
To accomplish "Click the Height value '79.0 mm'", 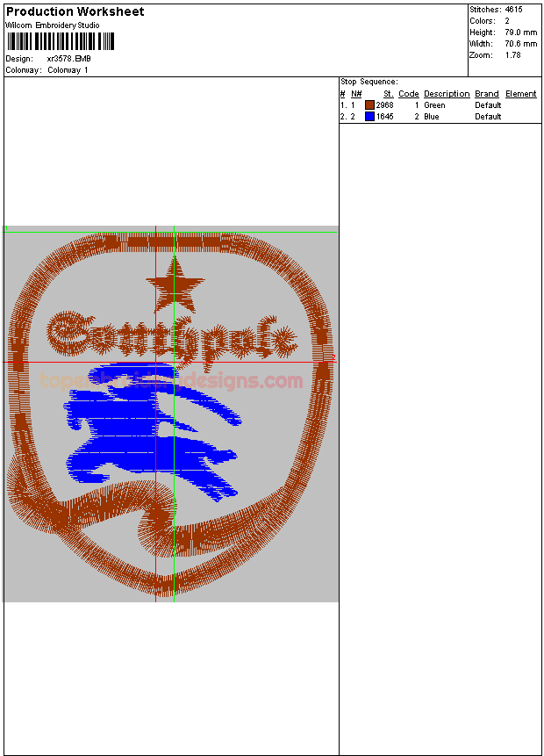I will point(521,32).
